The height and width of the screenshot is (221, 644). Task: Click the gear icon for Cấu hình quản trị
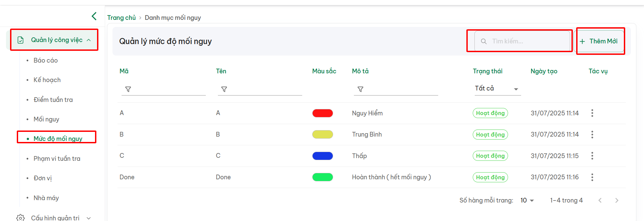[x=20, y=218]
